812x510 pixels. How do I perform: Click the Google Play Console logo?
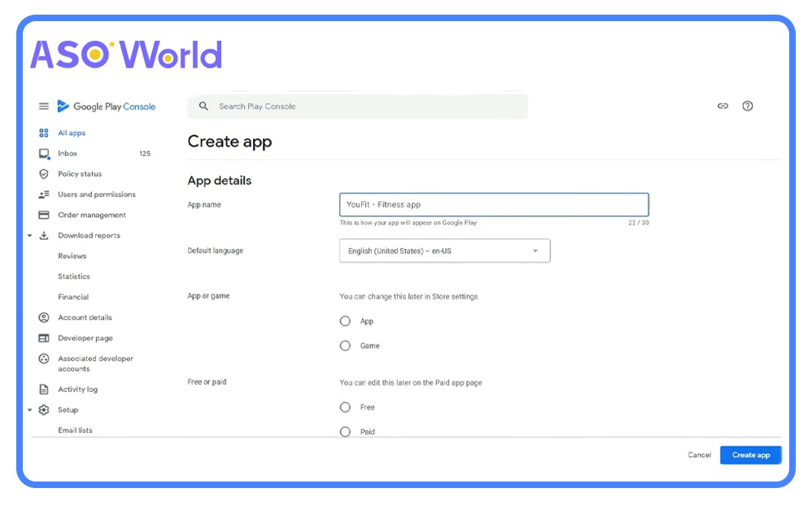coord(107,106)
